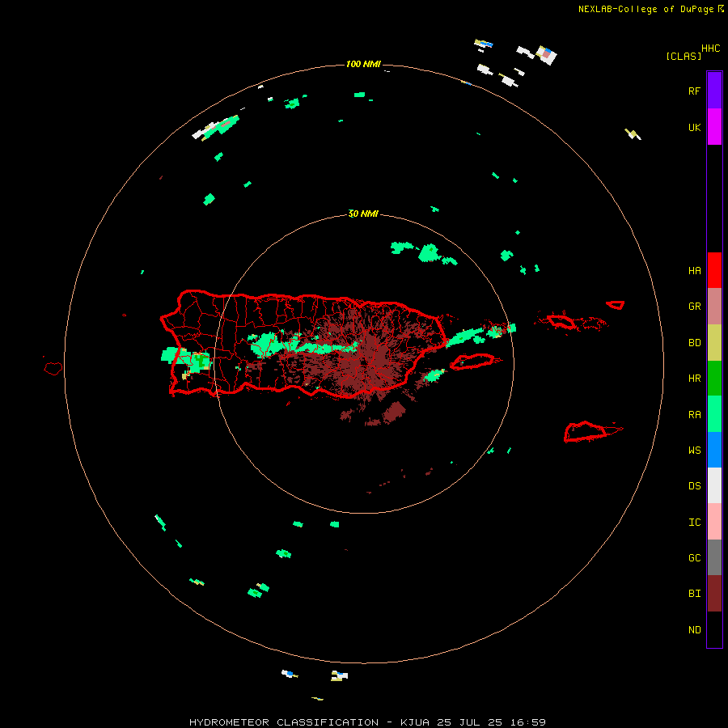Image resolution: width=728 pixels, height=728 pixels.
Task: Click the RF legend label
Action: click(695, 91)
